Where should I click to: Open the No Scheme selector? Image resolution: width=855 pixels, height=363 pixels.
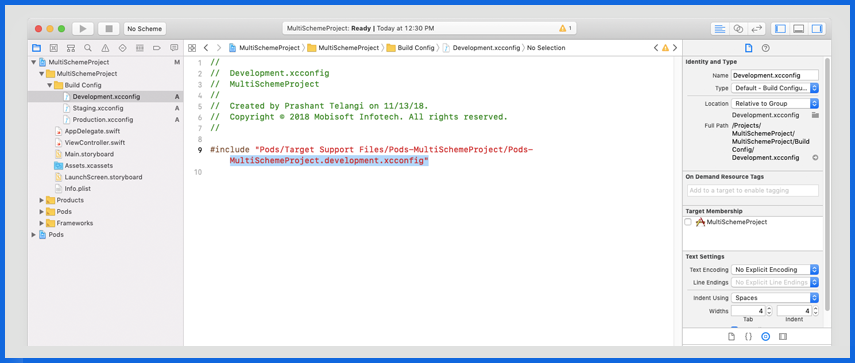pyautogui.click(x=144, y=28)
